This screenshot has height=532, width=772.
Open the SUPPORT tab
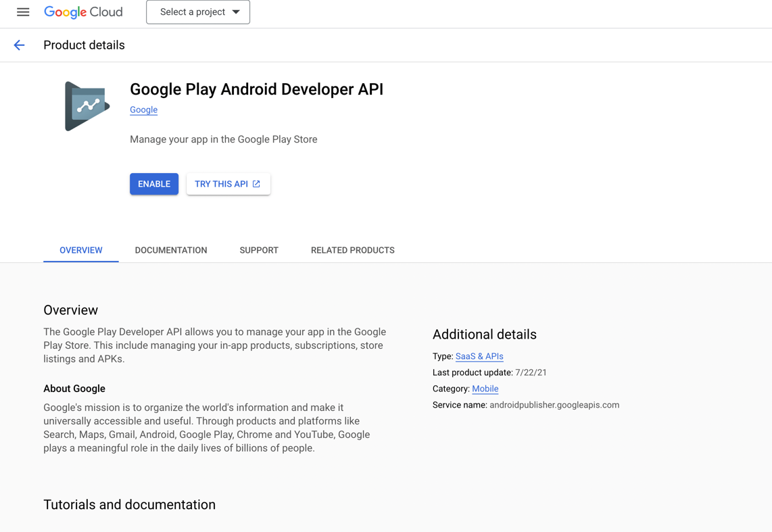[259, 250]
